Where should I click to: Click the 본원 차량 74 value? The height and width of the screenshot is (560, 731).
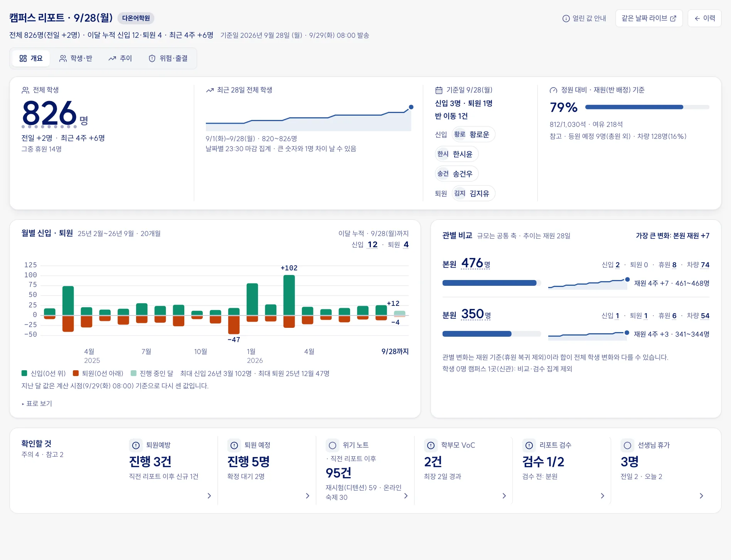click(705, 265)
